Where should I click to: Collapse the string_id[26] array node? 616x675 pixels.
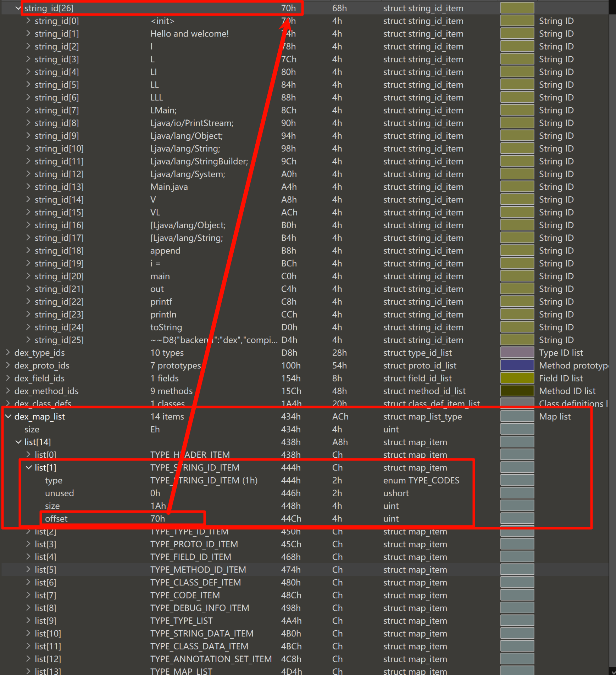click(18, 8)
